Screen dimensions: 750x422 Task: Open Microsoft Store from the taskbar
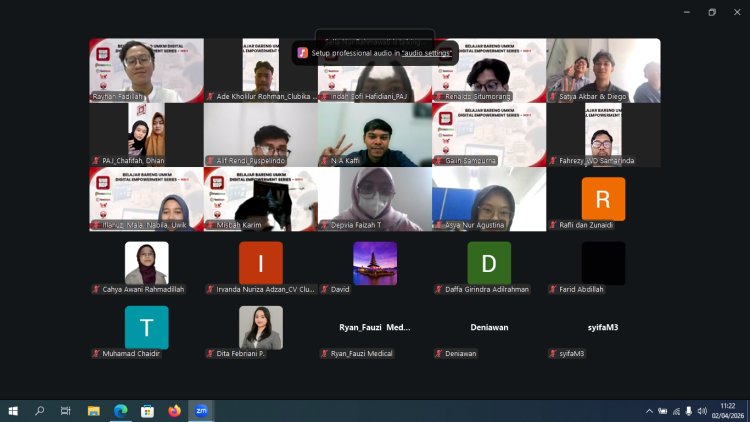point(147,410)
